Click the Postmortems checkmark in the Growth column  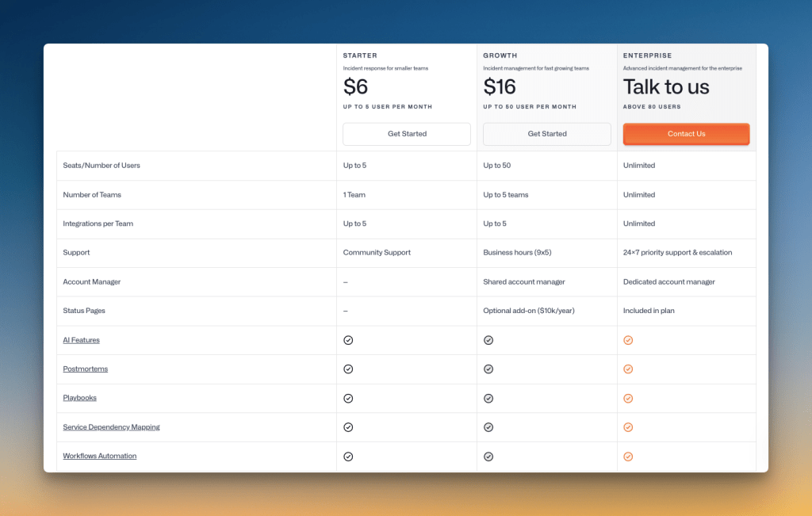[488, 369]
